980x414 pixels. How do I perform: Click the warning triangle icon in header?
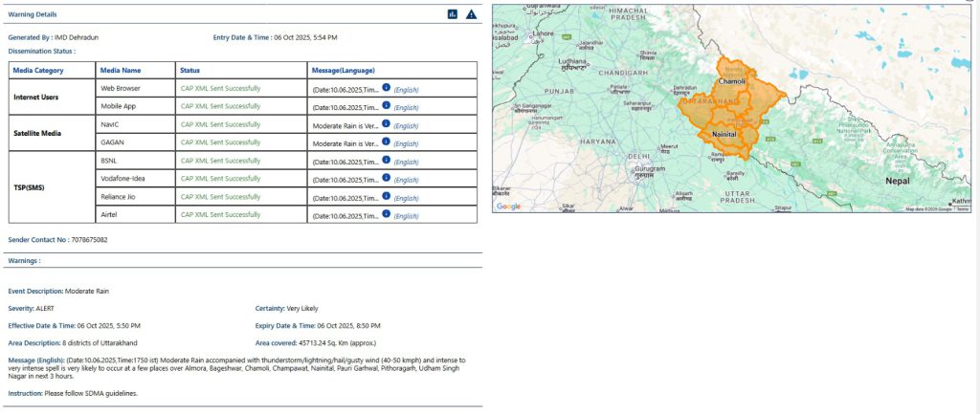tap(471, 14)
